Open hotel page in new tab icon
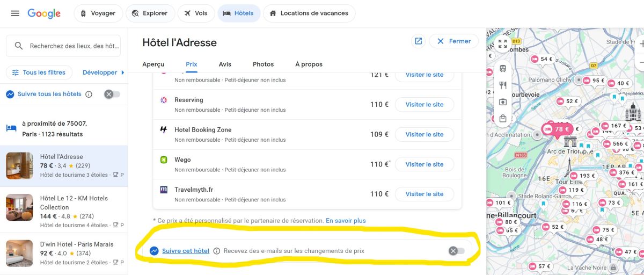 [x=419, y=41]
